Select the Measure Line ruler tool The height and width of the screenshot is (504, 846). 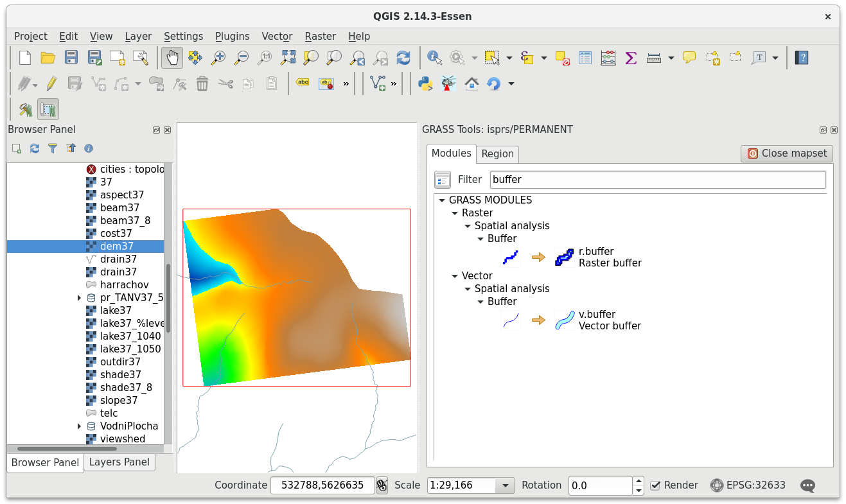pyautogui.click(x=654, y=58)
